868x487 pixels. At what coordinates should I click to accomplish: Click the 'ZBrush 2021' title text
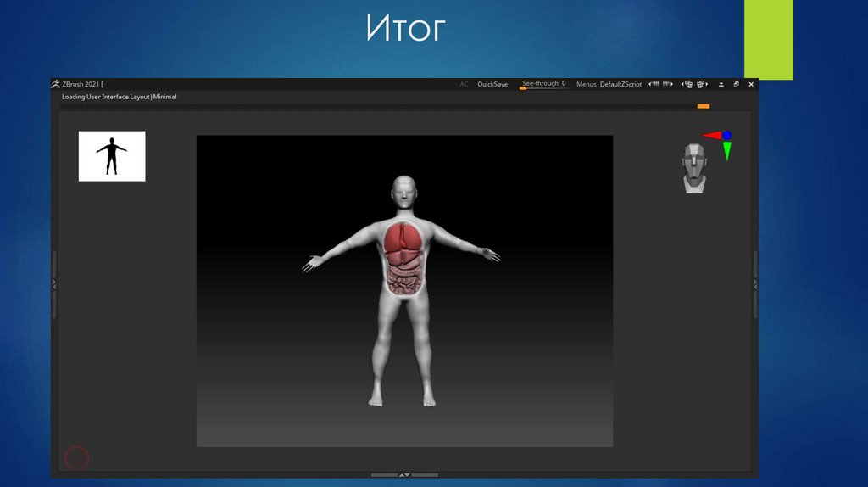[81, 84]
